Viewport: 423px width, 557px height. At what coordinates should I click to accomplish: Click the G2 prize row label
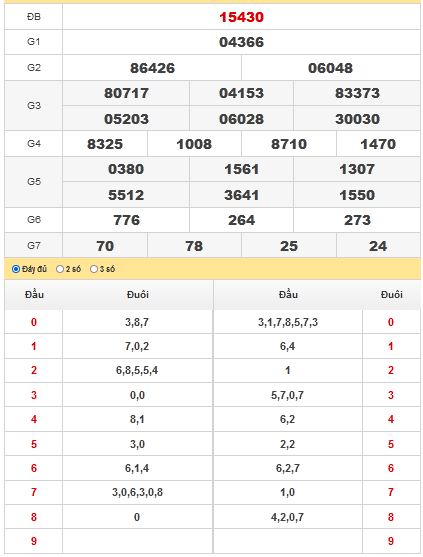[x=34, y=67]
